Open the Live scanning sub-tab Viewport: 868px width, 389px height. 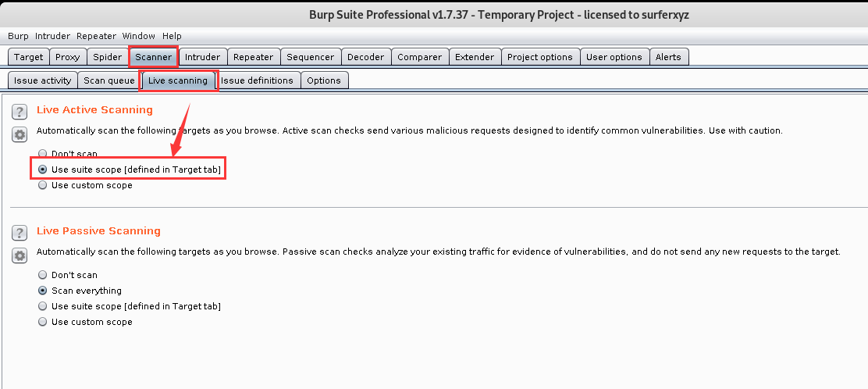pos(178,80)
